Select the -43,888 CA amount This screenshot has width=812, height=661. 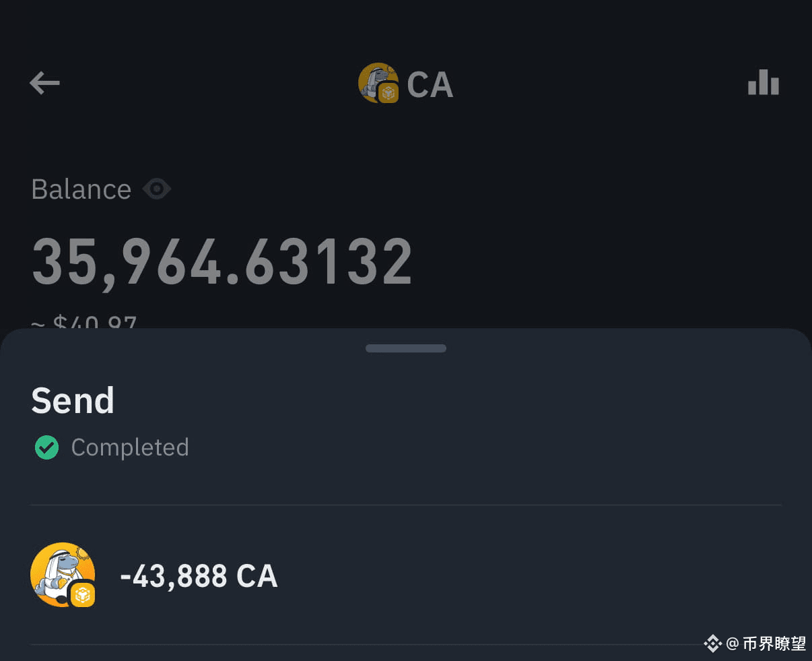coord(199,577)
